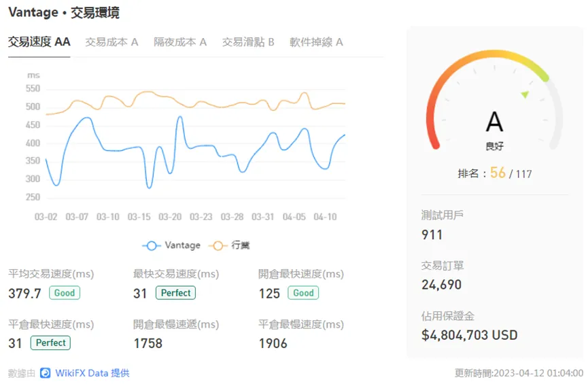This screenshot has width=588, height=384.
Task: Click the 平倉最慢速度 value 1906
Action: click(x=273, y=343)
